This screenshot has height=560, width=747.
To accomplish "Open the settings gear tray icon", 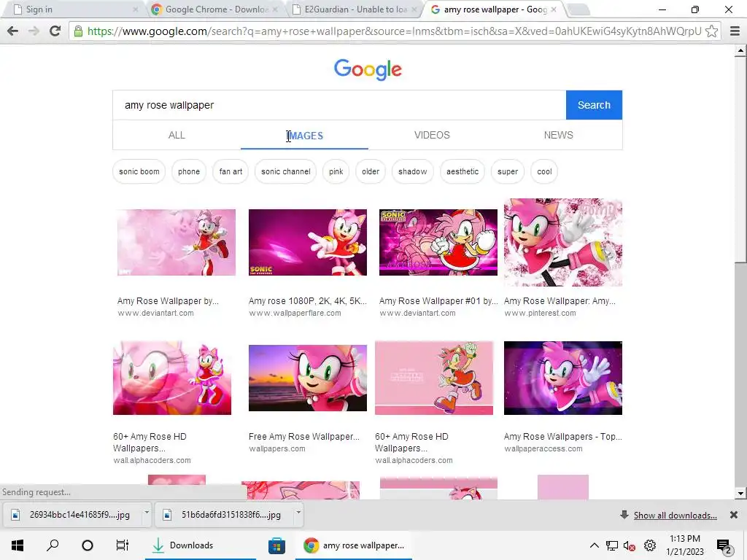I will coord(650,545).
